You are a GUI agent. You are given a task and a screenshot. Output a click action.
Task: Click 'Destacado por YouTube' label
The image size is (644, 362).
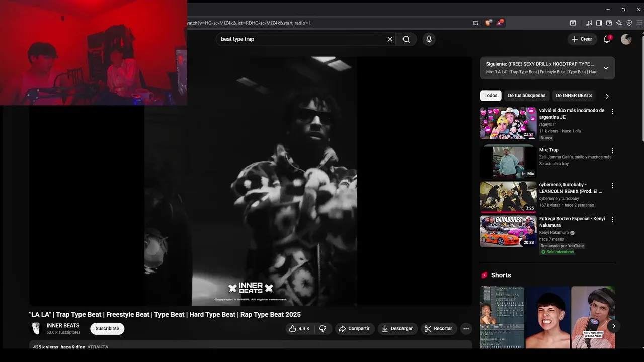tap(562, 246)
